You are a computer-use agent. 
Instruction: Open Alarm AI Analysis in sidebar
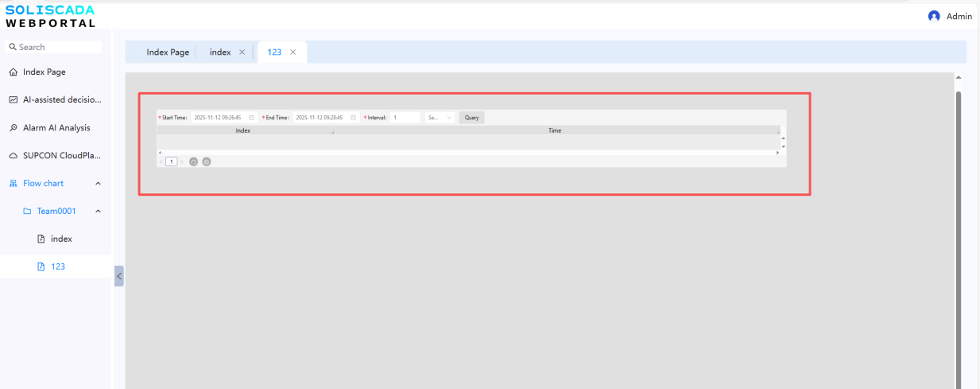(56, 127)
